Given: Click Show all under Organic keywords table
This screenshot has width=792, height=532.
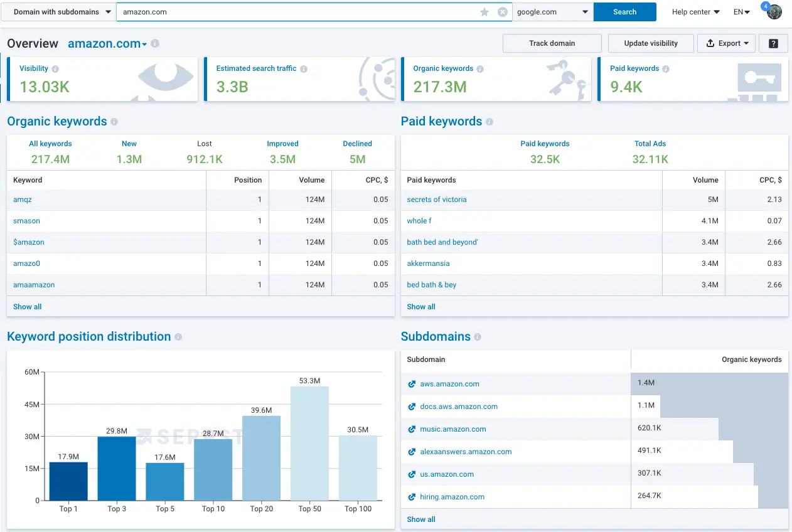Looking at the screenshot, I should click(x=28, y=307).
